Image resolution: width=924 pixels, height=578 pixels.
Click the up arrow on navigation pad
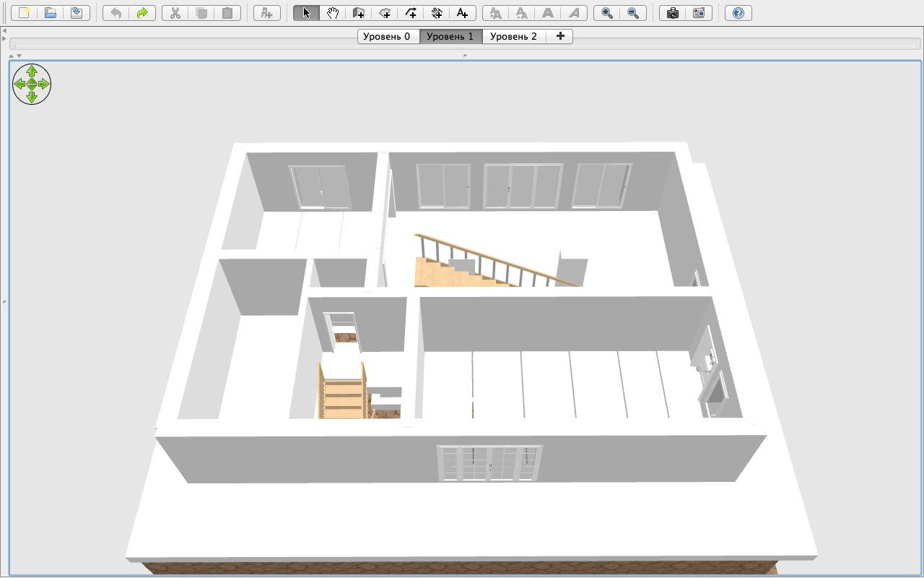32,71
